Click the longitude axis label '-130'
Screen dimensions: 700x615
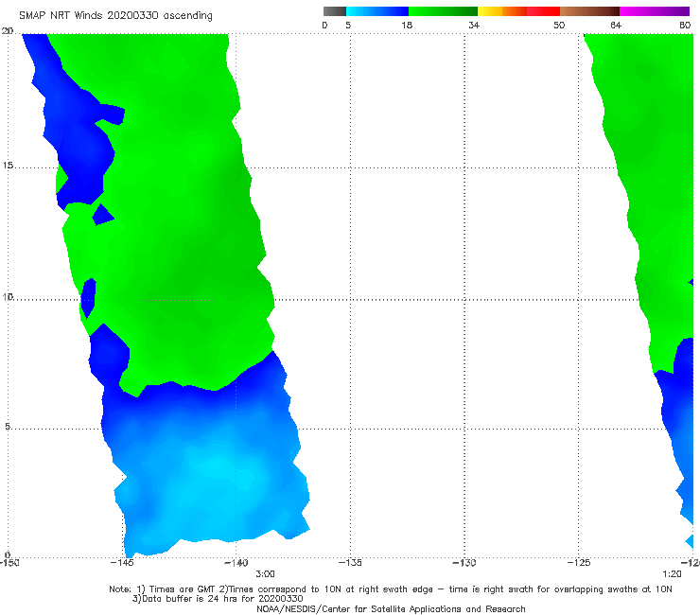click(464, 563)
